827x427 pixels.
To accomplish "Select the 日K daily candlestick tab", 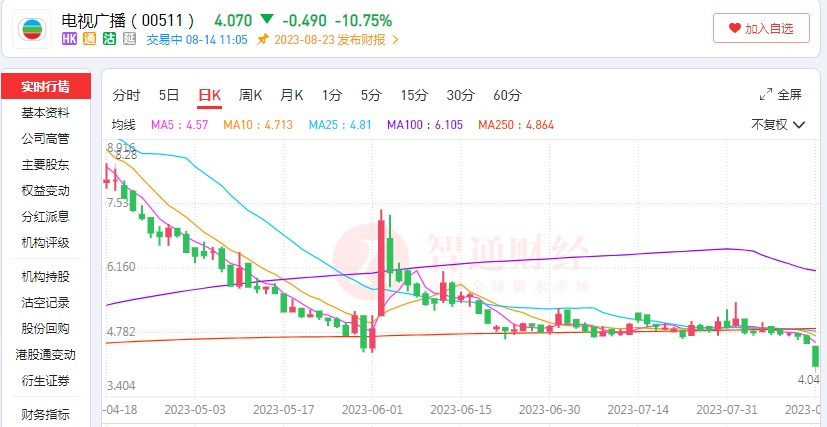I will (209, 95).
